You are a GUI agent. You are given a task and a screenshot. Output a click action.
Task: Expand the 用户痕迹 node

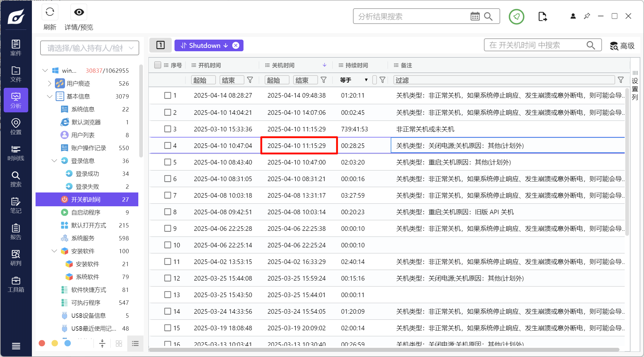50,83
